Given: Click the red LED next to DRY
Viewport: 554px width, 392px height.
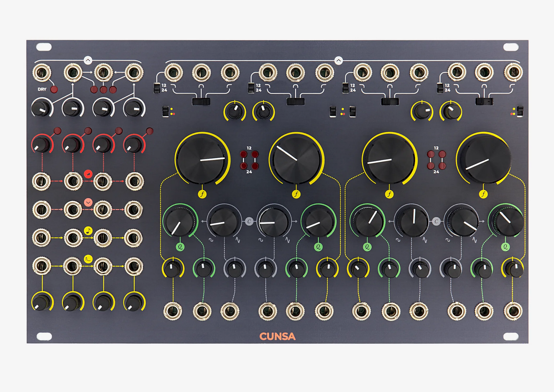Looking at the screenshot, I should [54, 90].
